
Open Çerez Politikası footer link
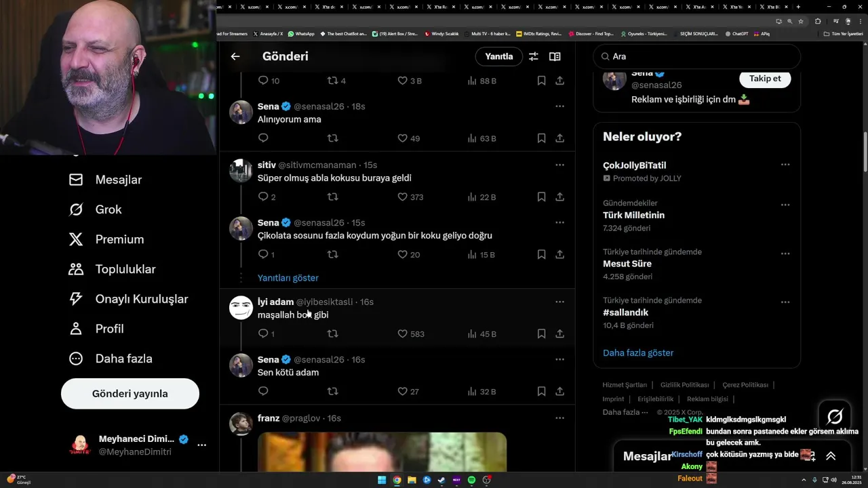[745, 385]
